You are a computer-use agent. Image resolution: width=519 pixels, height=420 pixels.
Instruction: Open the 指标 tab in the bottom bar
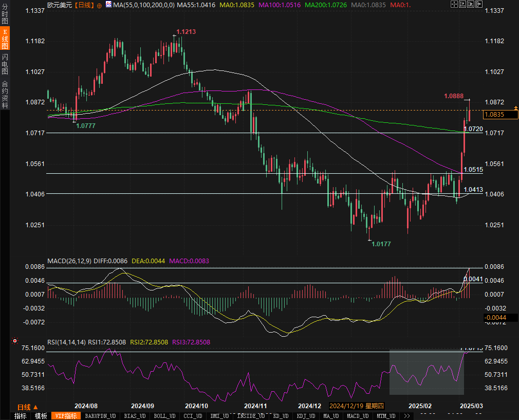tap(21, 416)
